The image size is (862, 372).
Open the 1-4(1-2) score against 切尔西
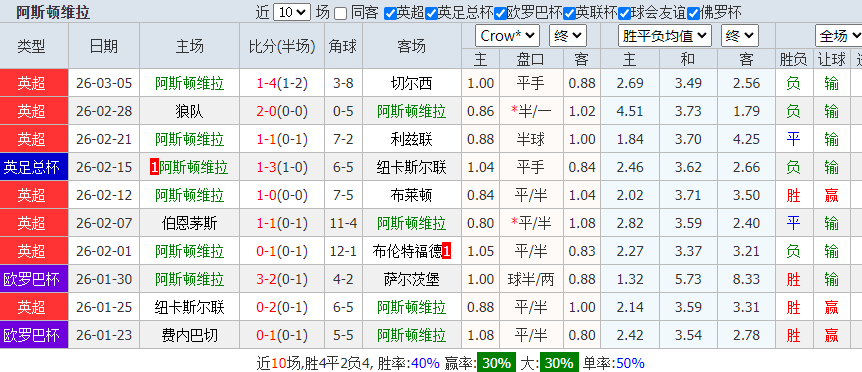pos(282,84)
